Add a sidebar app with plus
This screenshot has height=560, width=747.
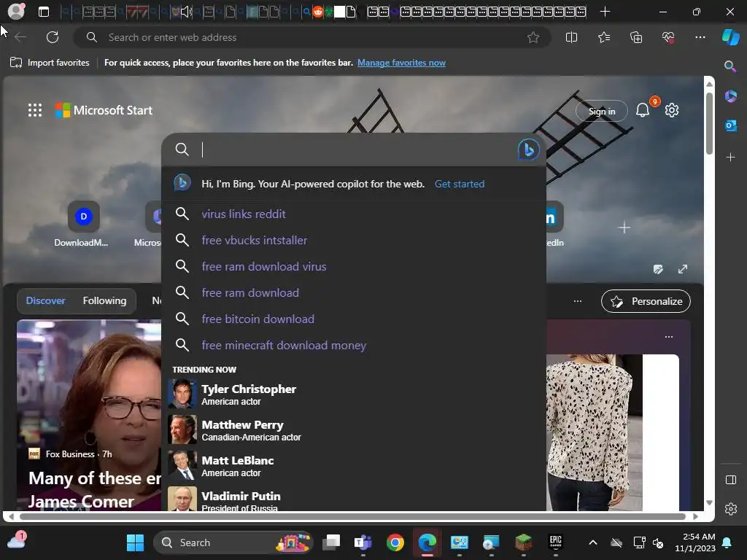tap(730, 157)
